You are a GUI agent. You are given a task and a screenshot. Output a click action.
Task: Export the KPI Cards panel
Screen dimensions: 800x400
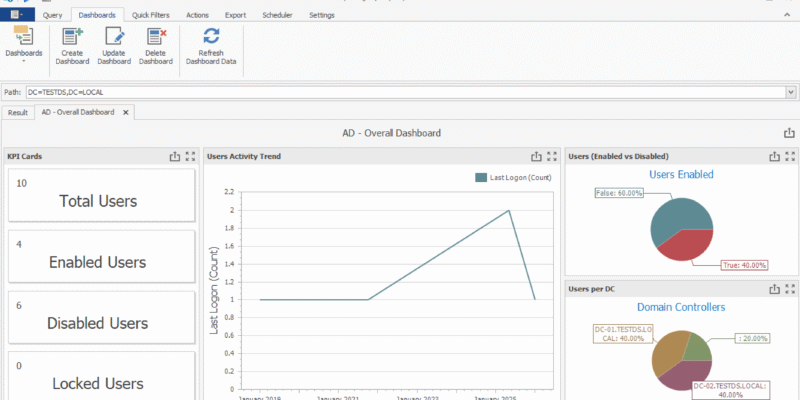point(174,157)
